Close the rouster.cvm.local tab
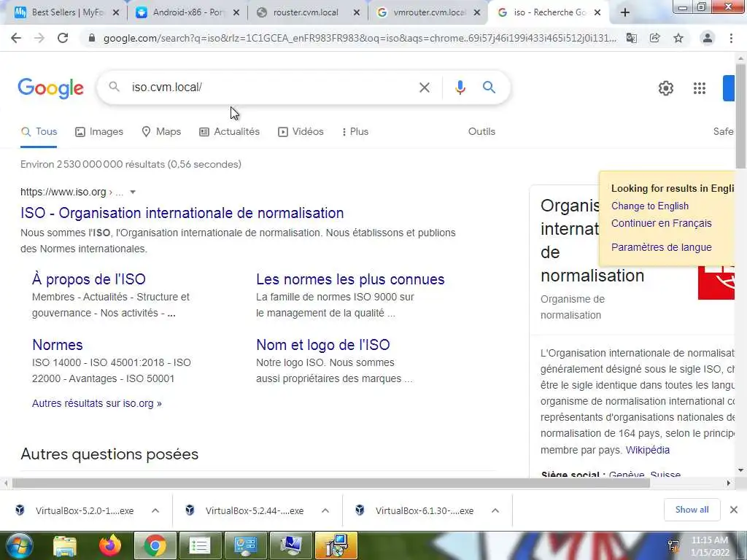The height and width of the screenshot is (560, 747). [x=356, y=13]
